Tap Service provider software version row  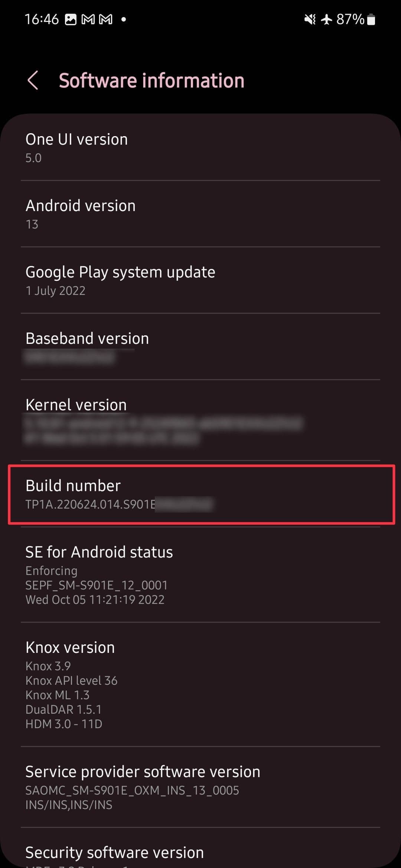[200, 787]
